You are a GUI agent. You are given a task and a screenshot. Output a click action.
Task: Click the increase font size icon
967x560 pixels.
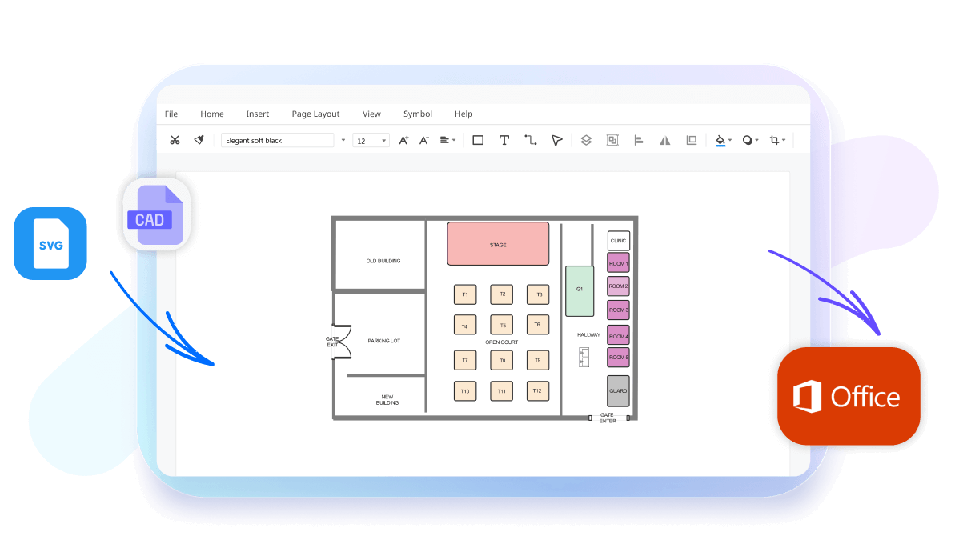pos(403,140)
